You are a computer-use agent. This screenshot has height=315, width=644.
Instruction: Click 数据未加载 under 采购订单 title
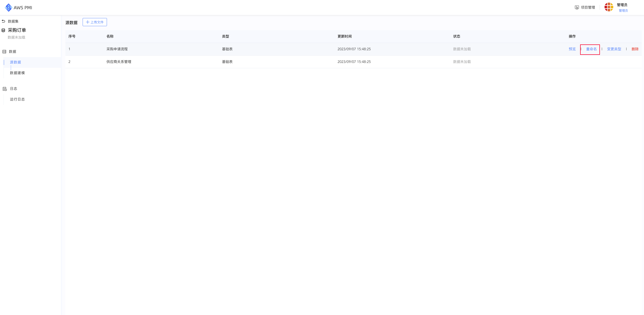coord(16,37)
